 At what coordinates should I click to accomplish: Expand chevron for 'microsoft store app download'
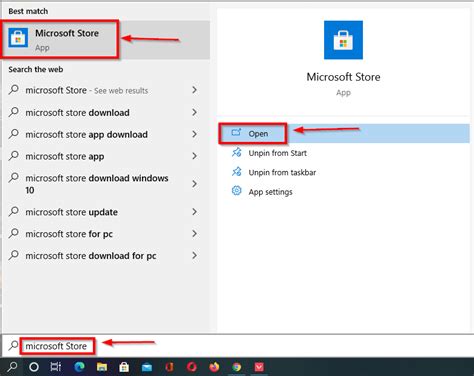tap(194, 134)
